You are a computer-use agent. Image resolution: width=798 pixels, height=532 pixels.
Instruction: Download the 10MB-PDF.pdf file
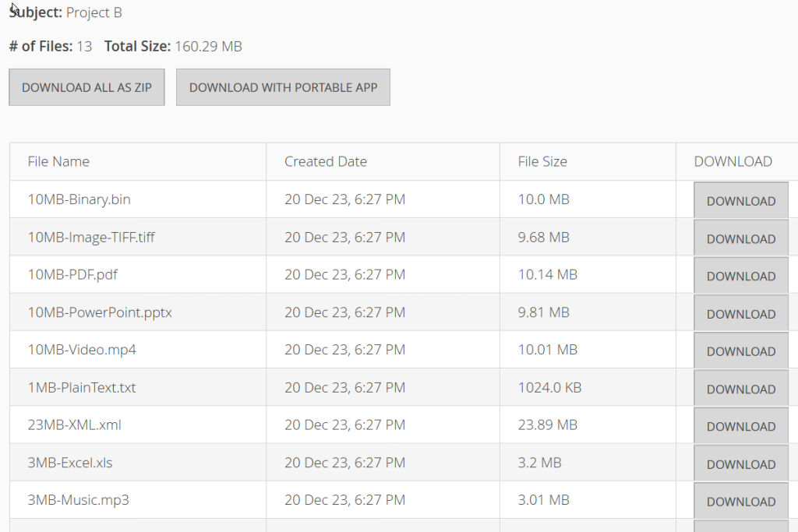[x=740, y=275]
